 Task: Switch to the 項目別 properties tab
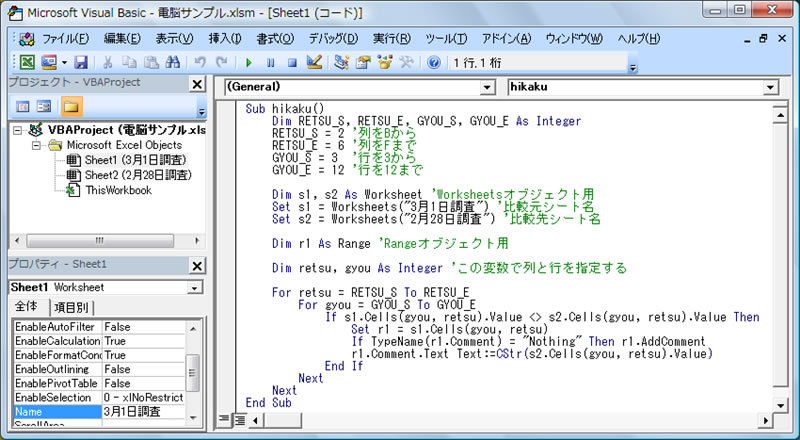click(x=71, y=307)
